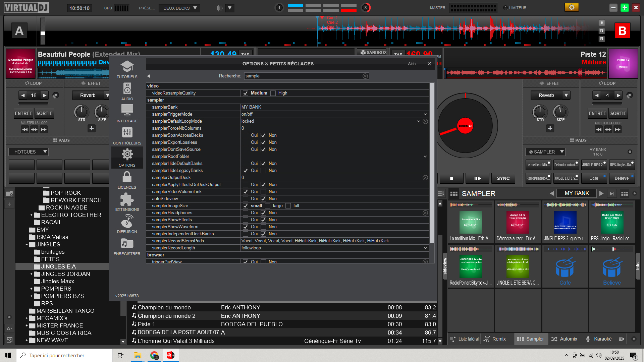Open the sampler grid view icon
This screenshot has width=644, height=362.
(454, 194)
